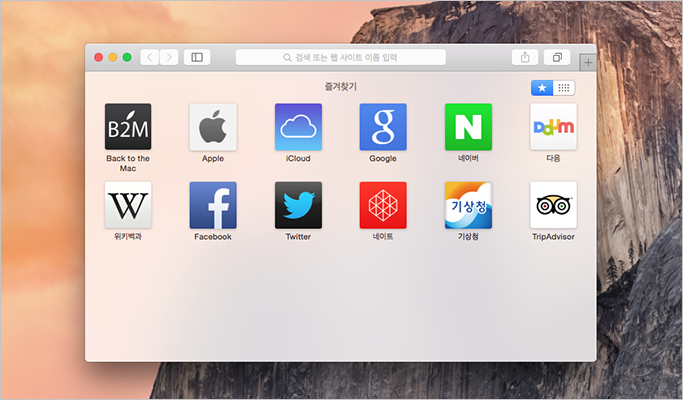
Task: Open the iCloud favorite
Action: point(298,127)
